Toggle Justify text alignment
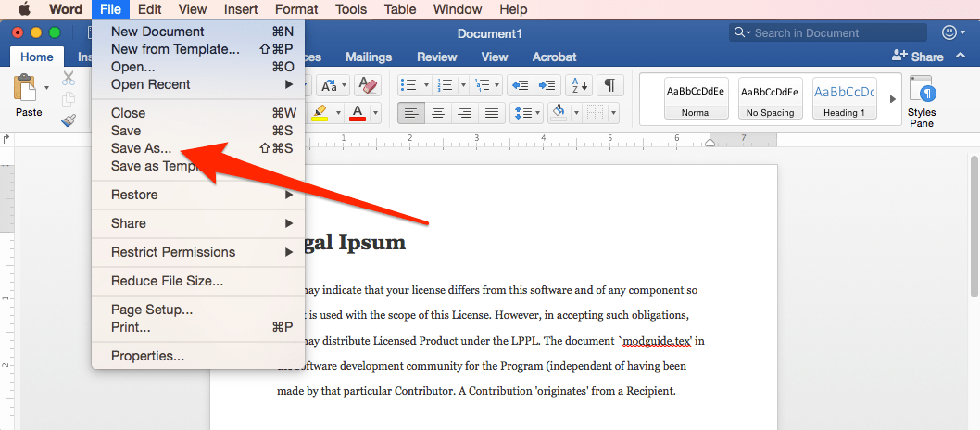 492,113
